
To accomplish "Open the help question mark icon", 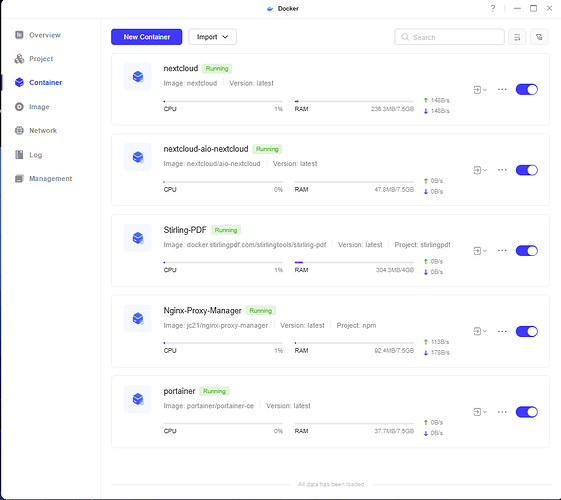I will tap(493, 8).
